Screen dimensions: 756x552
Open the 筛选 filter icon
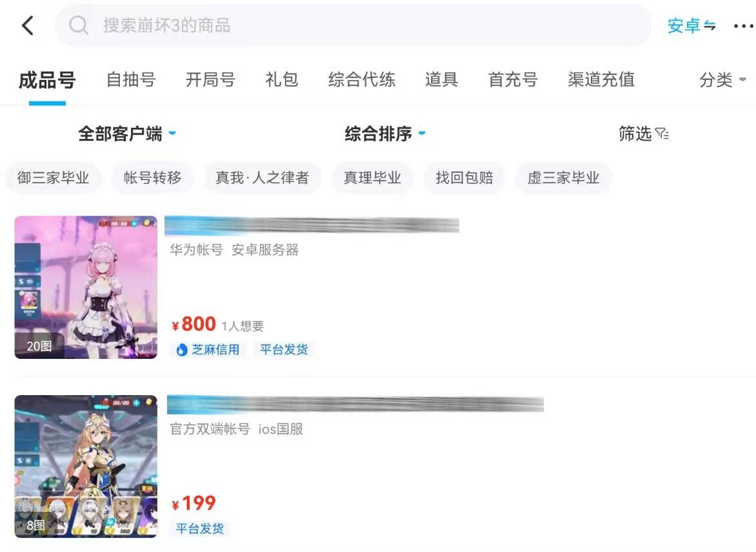pyautogui.click(x=662, y=134)
